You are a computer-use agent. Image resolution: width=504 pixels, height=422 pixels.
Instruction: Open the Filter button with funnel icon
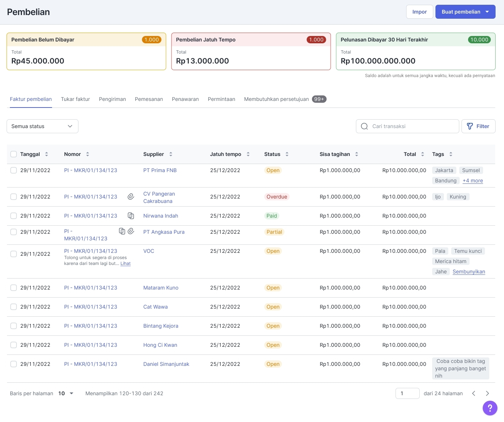(x=478, y=126)
